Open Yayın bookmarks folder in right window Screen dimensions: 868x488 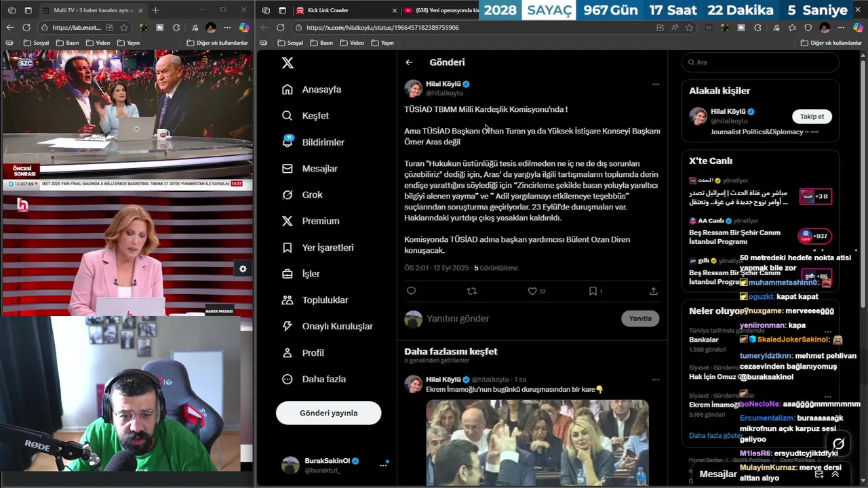[x=382, y=43]
